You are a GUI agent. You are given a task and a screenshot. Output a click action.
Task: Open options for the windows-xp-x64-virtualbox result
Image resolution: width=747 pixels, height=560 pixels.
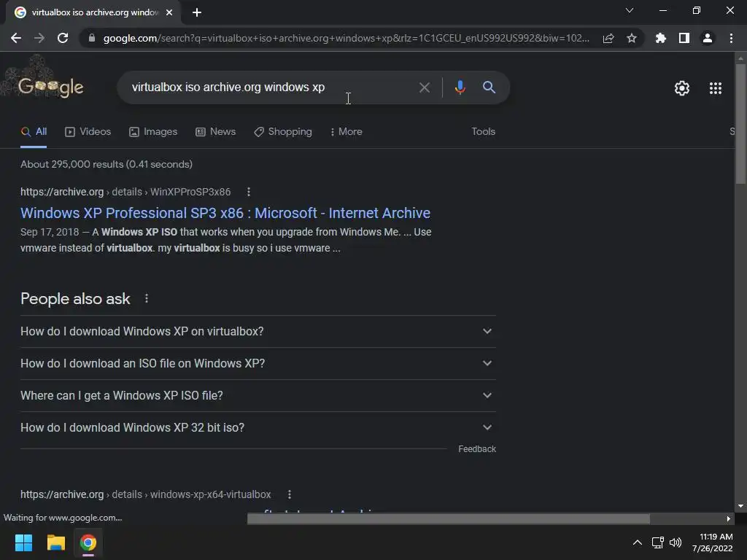(x=289, y=495)
